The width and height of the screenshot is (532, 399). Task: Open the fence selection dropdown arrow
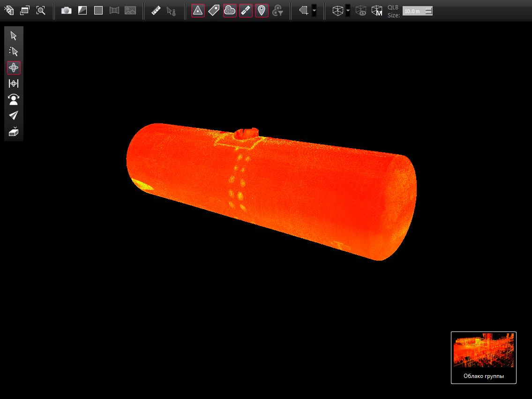click(314, 10)
